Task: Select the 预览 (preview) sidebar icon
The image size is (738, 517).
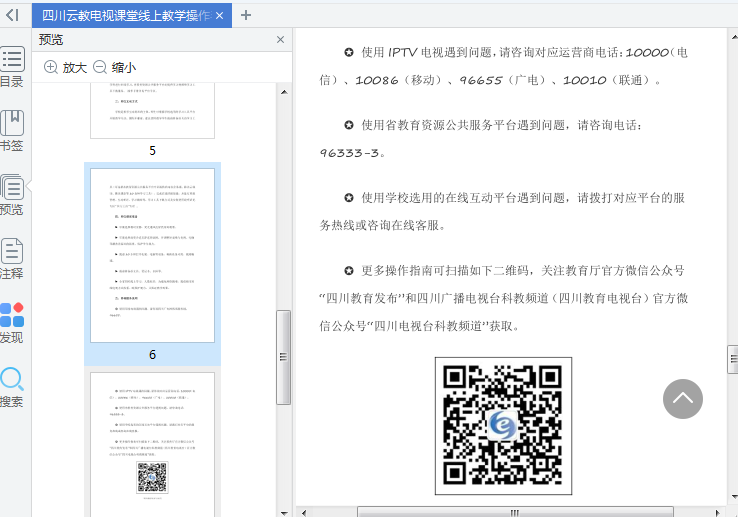Action: click(x=12, y=195)
